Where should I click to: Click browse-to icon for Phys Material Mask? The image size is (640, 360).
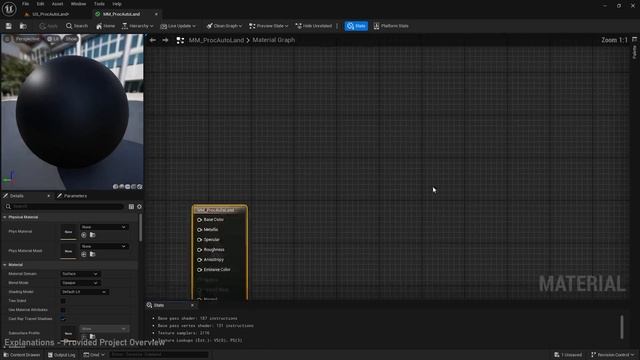(x=93, y=254)
